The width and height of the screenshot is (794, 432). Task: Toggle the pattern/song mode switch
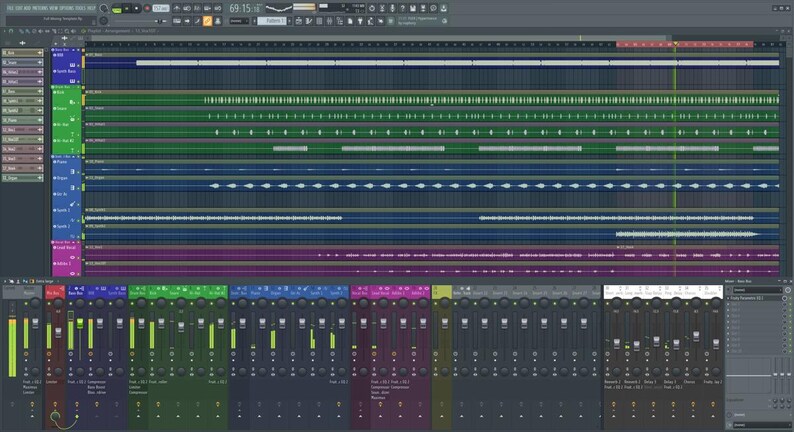pos(116,9)
